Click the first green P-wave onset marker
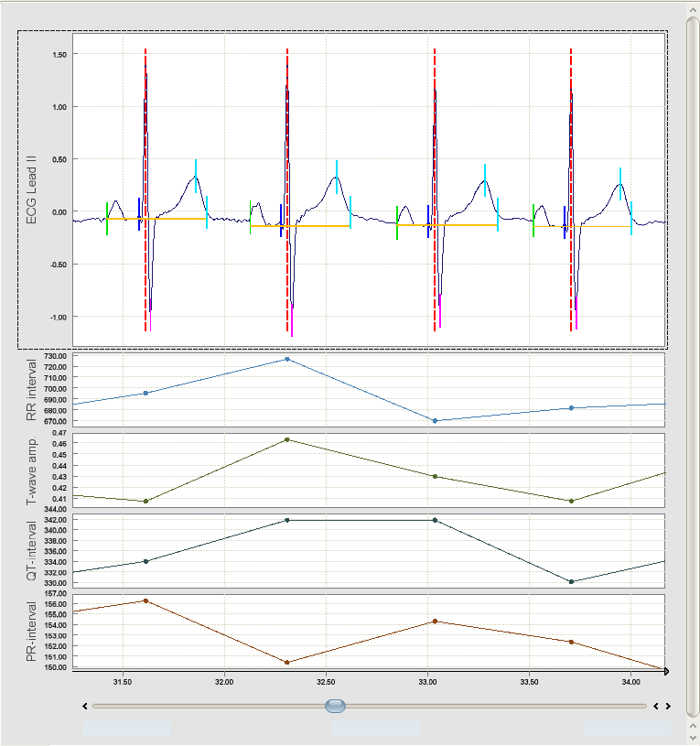 pyautogui.click(x=106, y=219)
